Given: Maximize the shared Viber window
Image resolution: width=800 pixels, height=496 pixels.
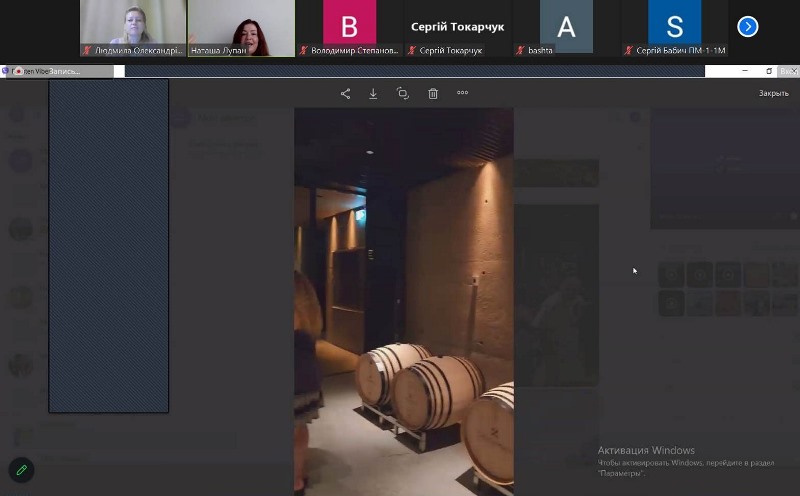Looking at the screenshot, I should click(768, 71).
